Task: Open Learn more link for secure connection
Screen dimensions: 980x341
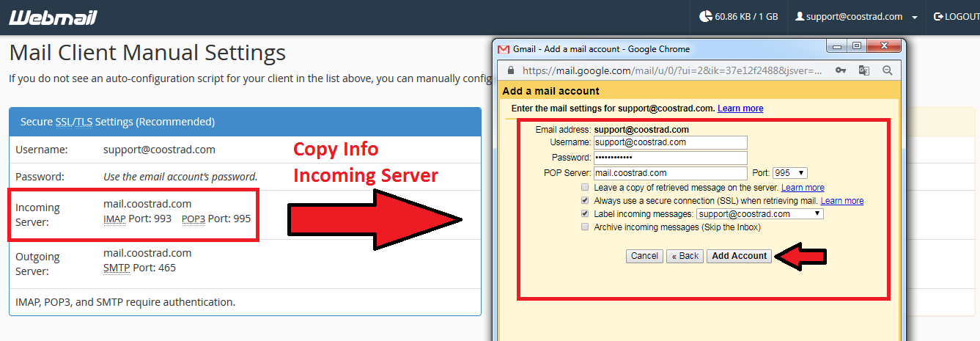Action: [842, 200]
